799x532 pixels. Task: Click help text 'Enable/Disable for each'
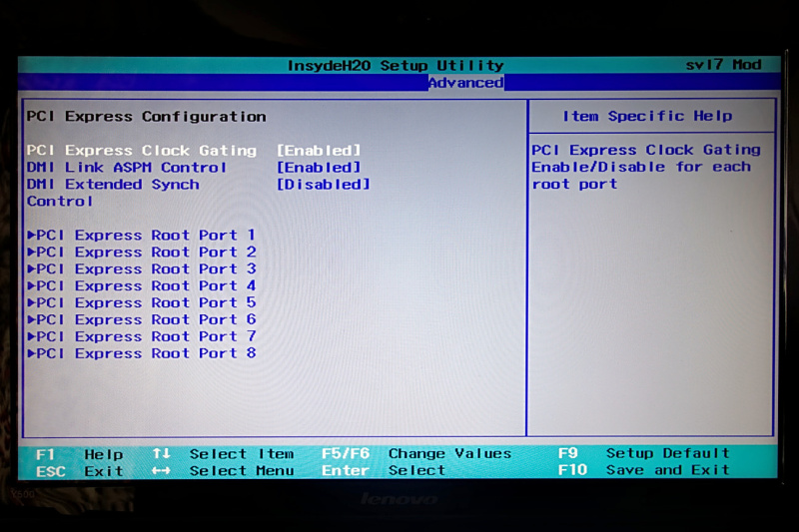click(x=641, y=167)
